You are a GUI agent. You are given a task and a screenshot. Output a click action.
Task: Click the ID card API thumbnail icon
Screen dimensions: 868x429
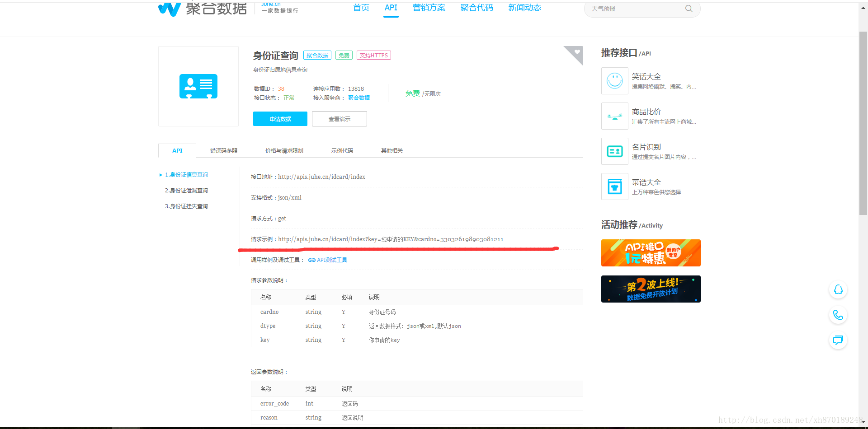[198, 86]
